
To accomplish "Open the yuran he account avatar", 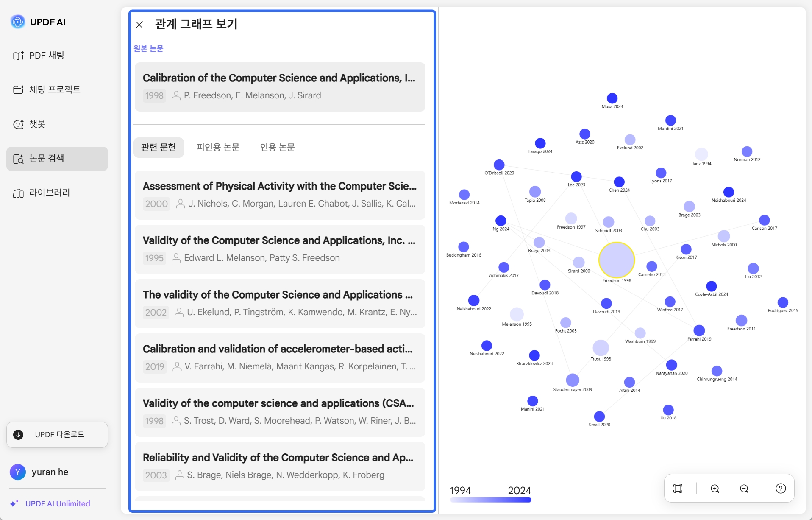I will 18,472.
